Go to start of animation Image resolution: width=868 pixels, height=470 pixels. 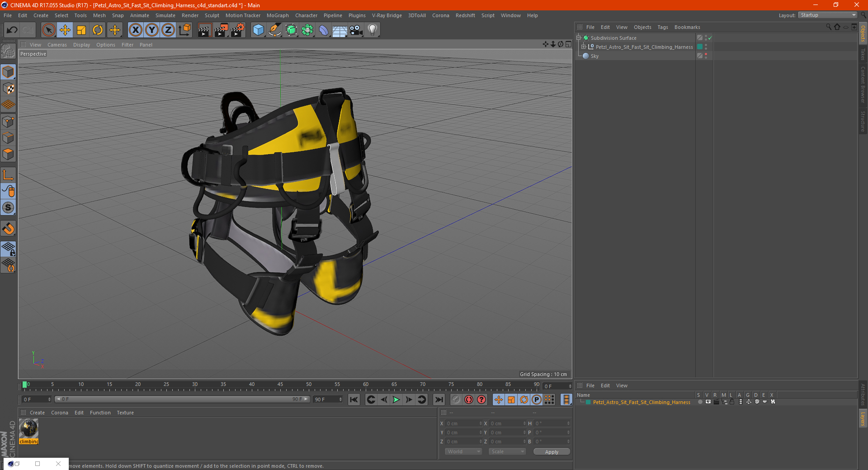click(354, 399)
